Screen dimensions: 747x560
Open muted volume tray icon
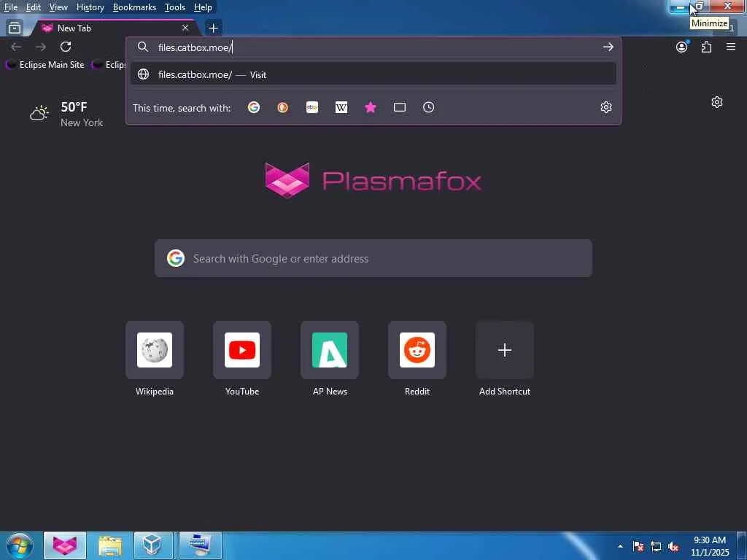click(x=673, y=546)
